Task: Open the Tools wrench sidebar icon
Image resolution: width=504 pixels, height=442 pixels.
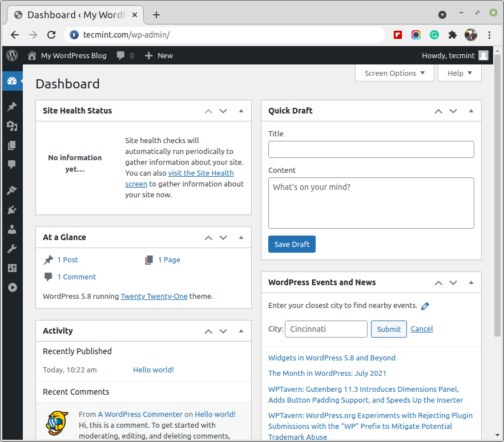Action: (x=11, y=249)
